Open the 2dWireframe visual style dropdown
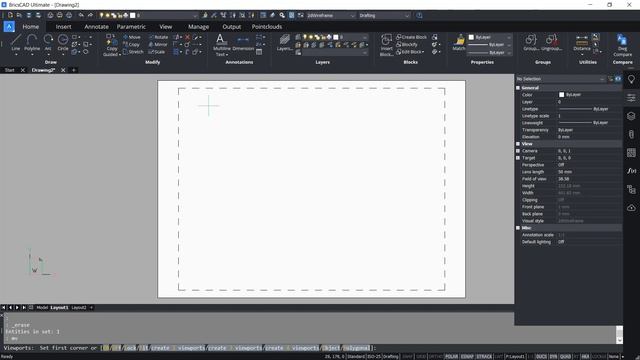 pyautogui.click(x=331, y=16)
